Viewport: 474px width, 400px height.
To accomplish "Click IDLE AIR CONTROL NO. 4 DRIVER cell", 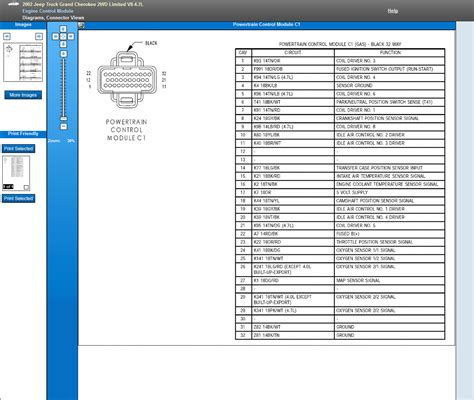I will (390, 217).
